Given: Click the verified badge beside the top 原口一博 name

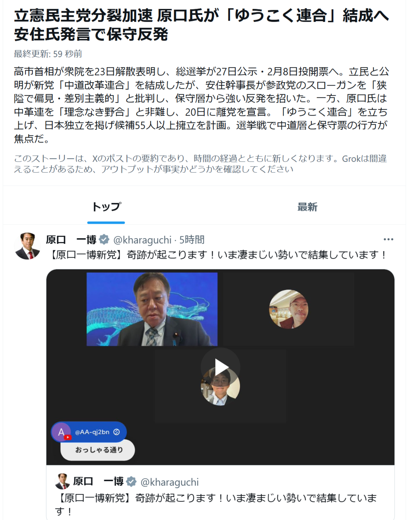Looking at the screenshot, I should [104, 240].
